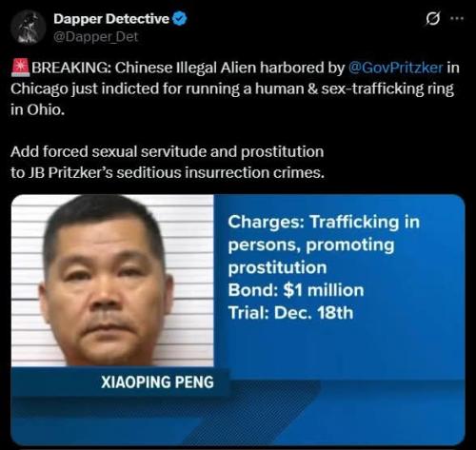The width and height of the screenshot is (476, 450).
Task: Click the XIAOPING PENG name caption
Action: [x=157, y=382]
